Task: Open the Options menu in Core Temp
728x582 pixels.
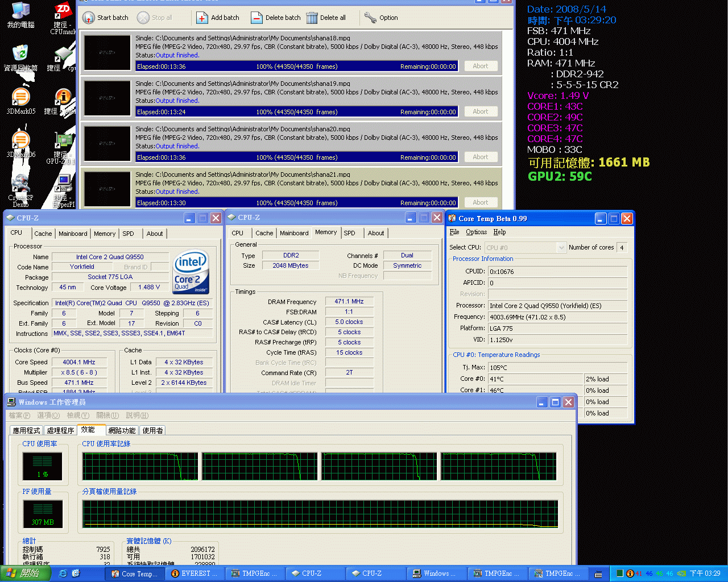Action: tap(477, 232)
